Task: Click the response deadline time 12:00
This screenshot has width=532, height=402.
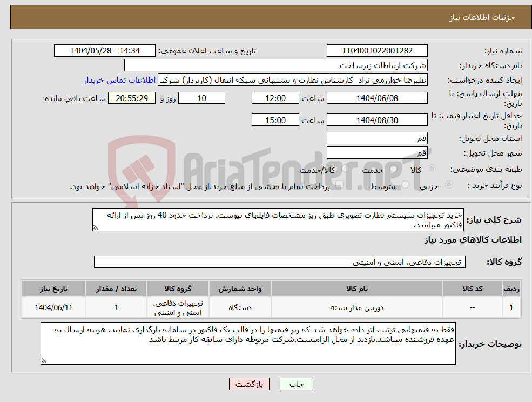Action: [275, 98]
